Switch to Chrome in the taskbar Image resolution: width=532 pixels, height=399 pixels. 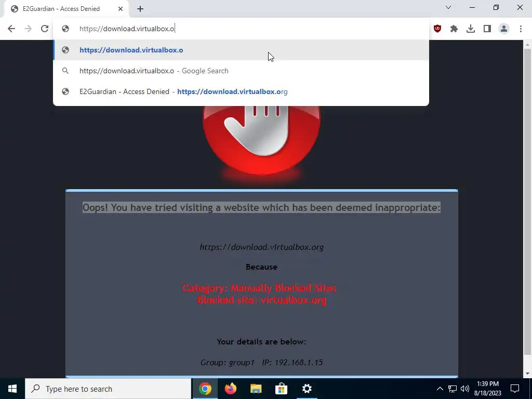pyautogui.click(x=205, y=389)
